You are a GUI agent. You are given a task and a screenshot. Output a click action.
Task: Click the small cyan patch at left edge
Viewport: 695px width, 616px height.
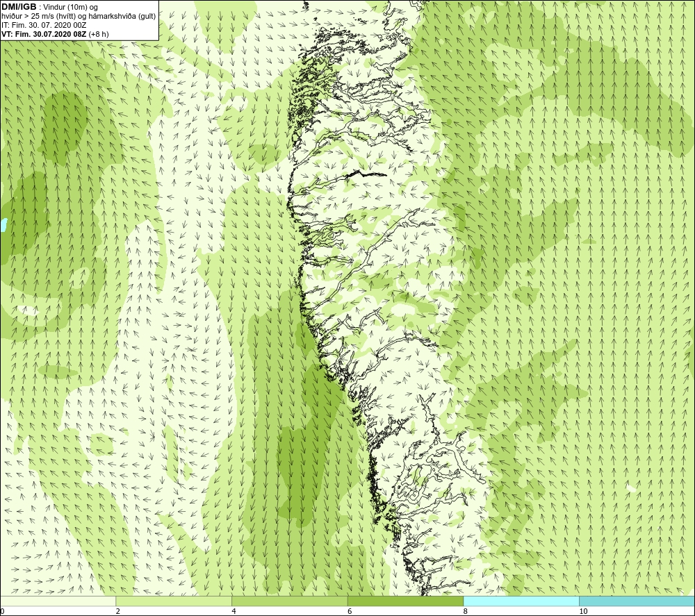coord(3,225)
